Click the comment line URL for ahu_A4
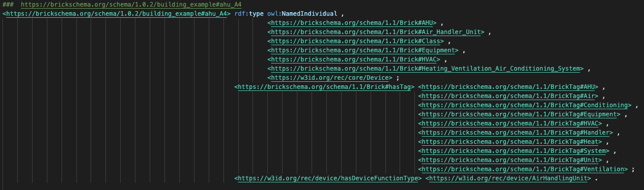 click(x=131, y=5)
